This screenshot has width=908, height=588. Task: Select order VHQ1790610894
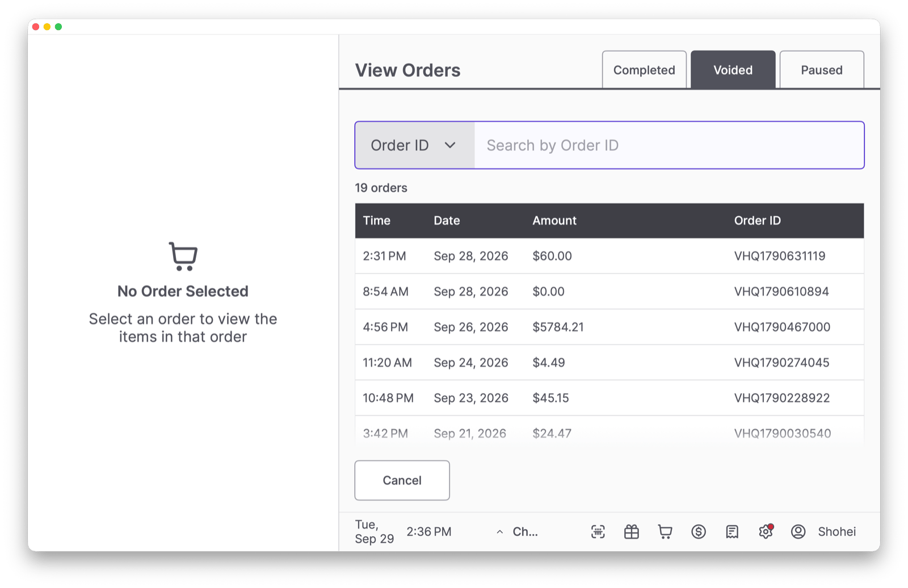tap(609, 292)
